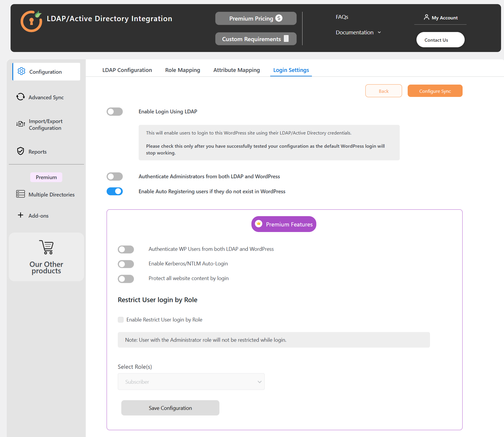Click the Import/Export Configuration icon

coord(21,124)
